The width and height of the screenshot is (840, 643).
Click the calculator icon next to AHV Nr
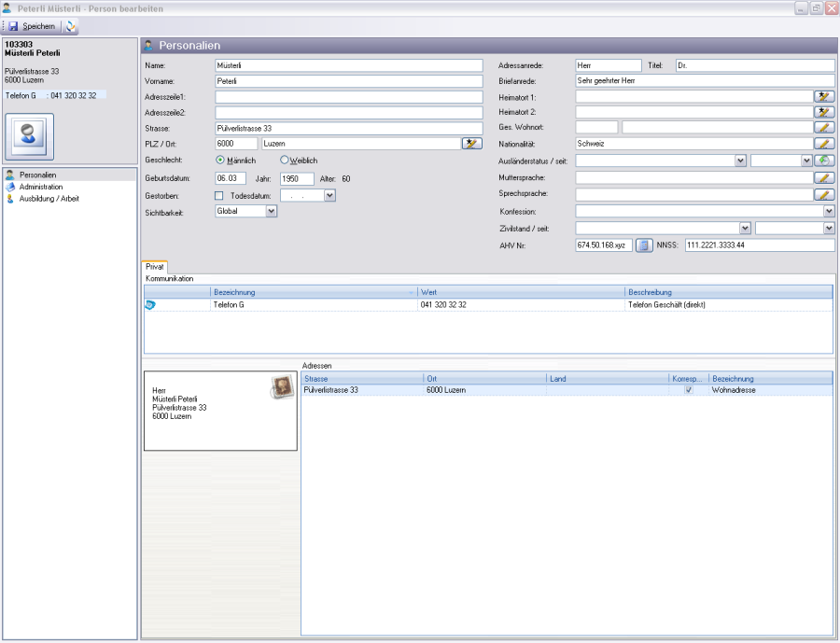[x=644, y=245]
